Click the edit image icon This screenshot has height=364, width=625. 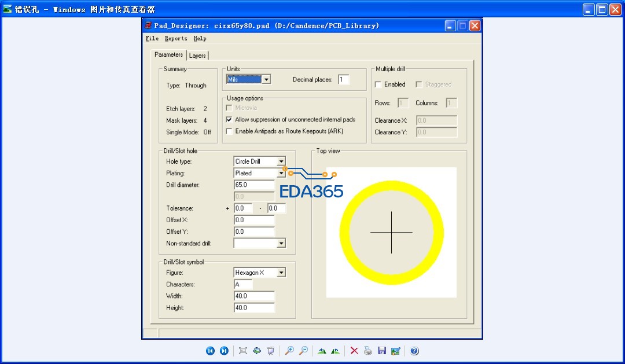point(395,351)
